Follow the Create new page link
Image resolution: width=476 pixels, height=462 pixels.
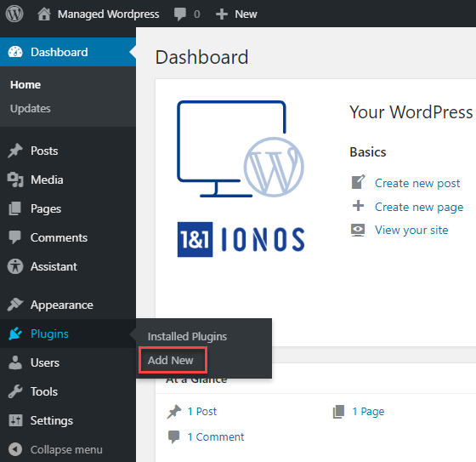point(419,208)
